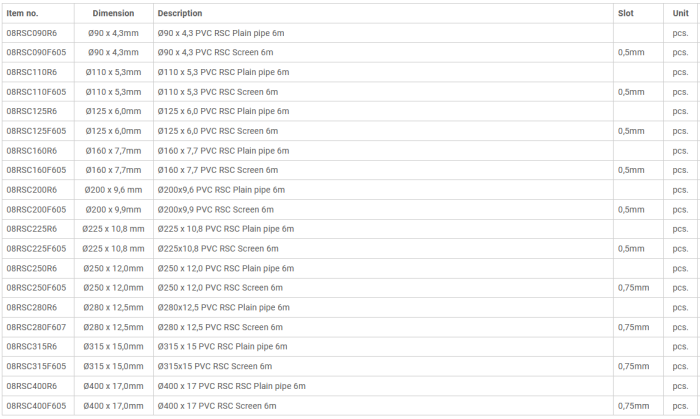Select item number 08RSC400R6
Screen dimensions: 700x419
click(32, 386)
